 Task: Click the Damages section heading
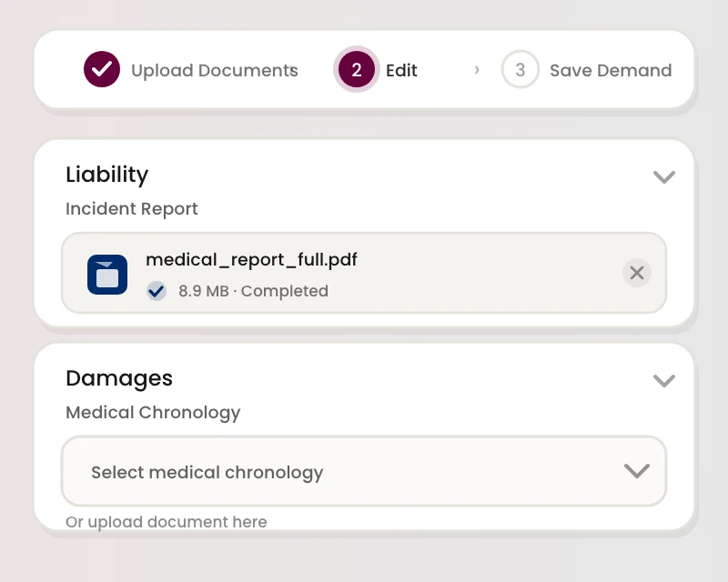(x=119, y=378)
